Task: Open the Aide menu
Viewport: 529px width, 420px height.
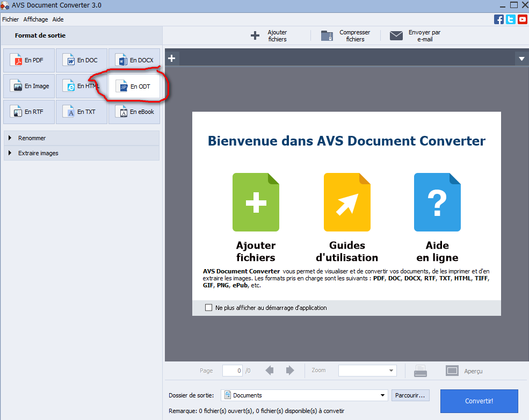Action: pos(57,19)
